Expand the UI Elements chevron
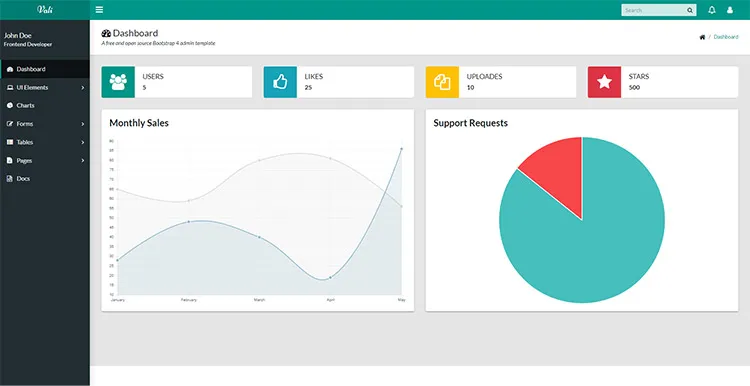The image size is (750, 386). 83,88
